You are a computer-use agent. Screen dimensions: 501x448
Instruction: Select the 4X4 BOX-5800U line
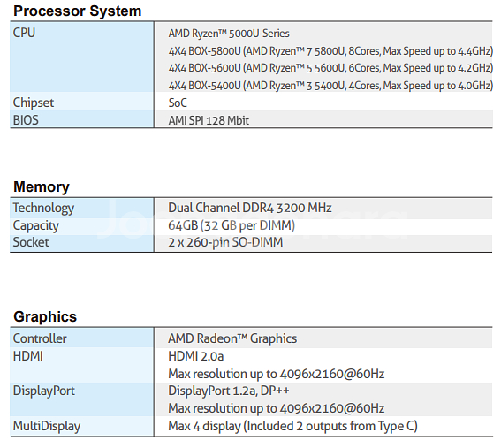pos(330,51)
